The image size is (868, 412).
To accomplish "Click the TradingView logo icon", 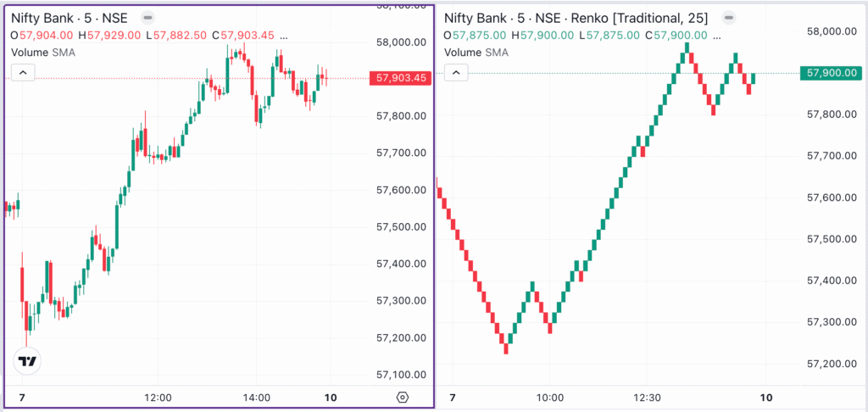I will pyautogui.click(x=28, y=361).
